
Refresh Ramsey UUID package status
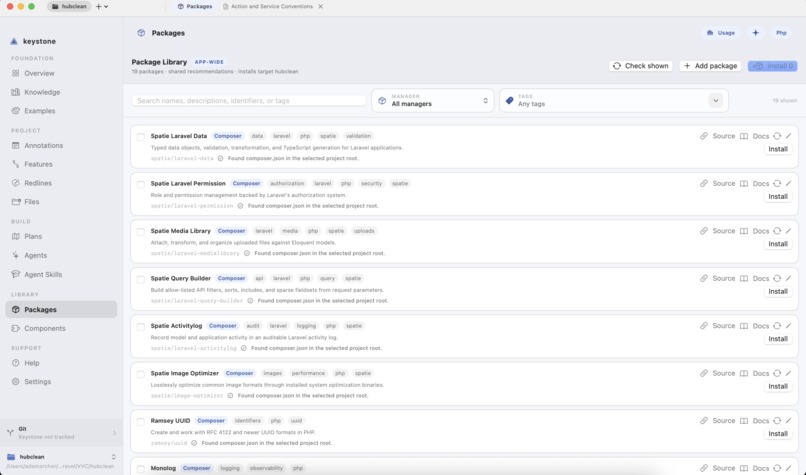click(x=777, y=421)
